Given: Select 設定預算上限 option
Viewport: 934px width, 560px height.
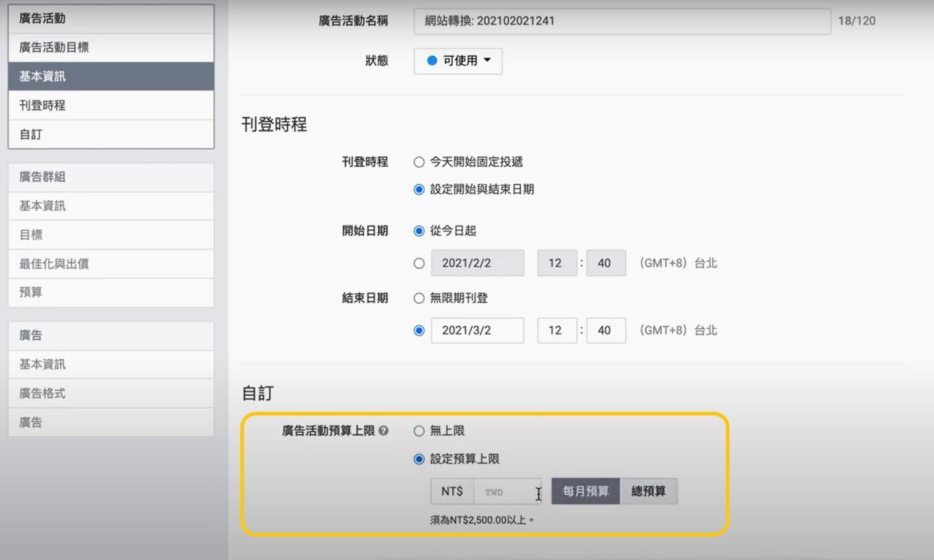Looking at the screenshot, I should (x=419, y=459).
